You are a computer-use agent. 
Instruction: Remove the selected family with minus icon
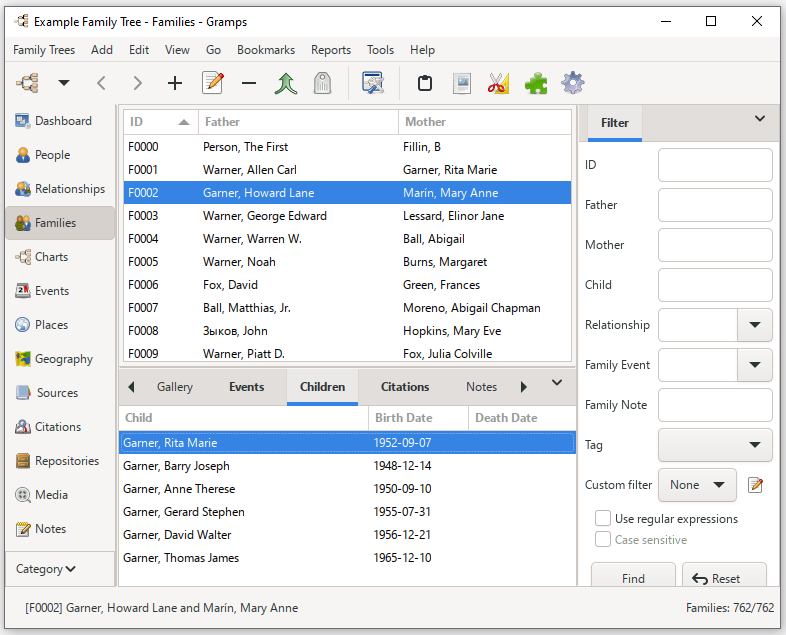[249, 83]
